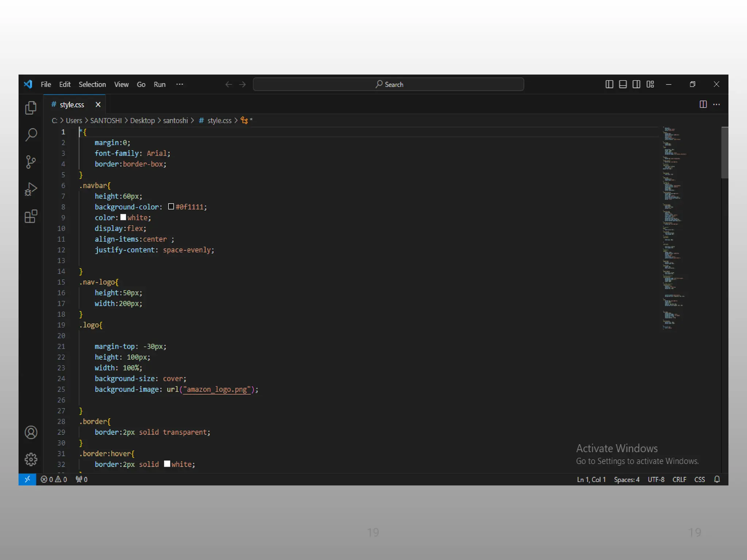Open the Explorer view in activity bar
Screen dimensions: 747x560
point(31,108)
